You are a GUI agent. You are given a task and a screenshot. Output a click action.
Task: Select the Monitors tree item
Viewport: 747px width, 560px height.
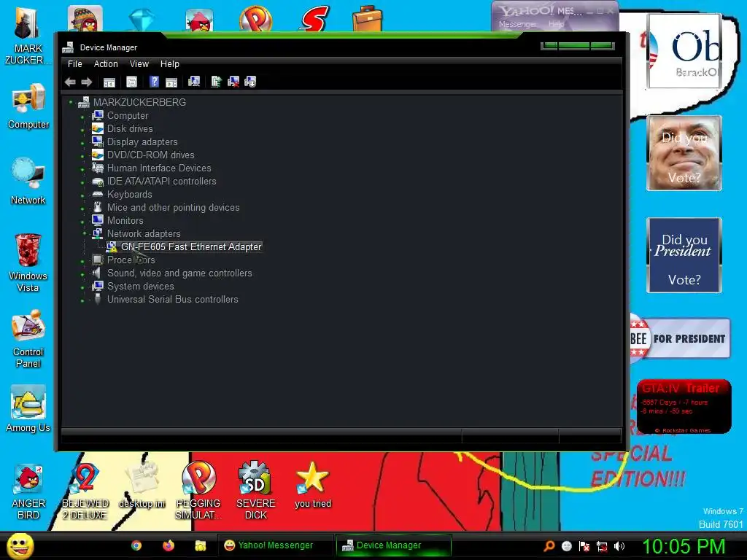[125, 220]
